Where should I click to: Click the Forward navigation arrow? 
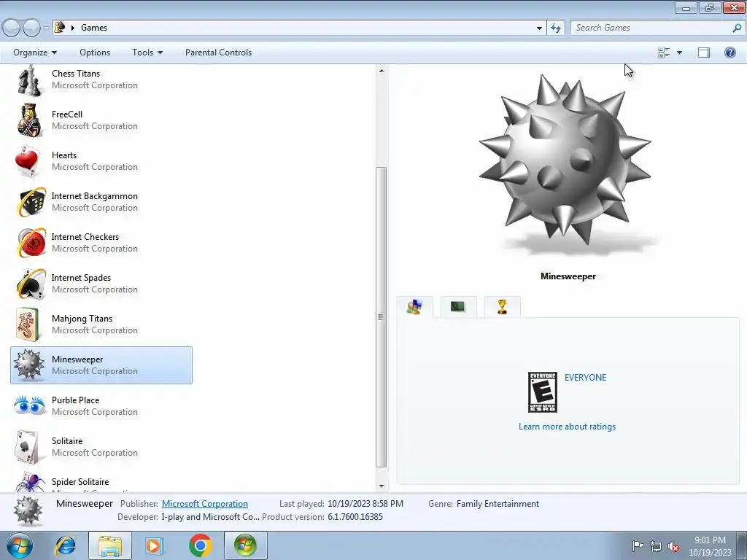pyautogui.click(x=31, y=28)
